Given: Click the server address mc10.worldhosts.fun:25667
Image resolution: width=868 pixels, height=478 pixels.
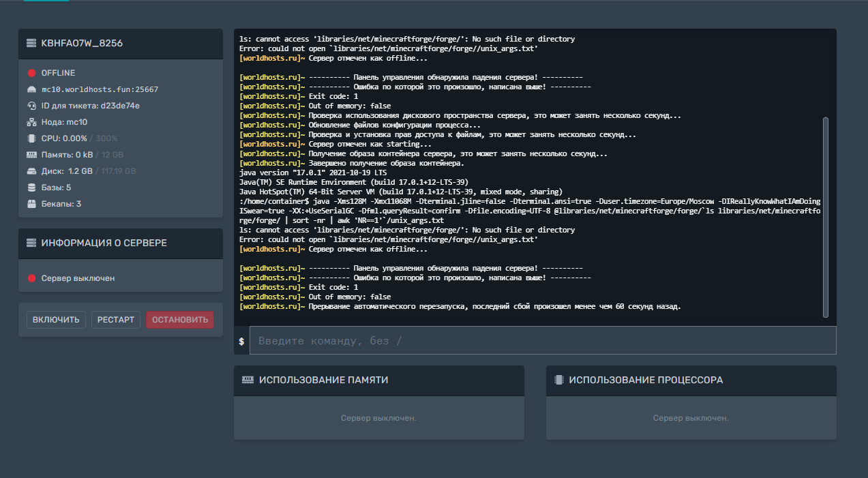Looking at the screenshot, I should 100,89.
